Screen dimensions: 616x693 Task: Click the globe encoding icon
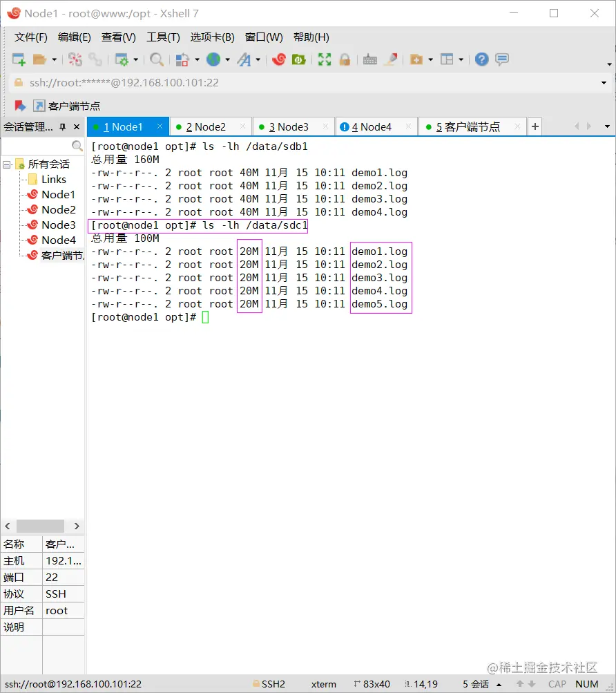[x=213, y=59]
